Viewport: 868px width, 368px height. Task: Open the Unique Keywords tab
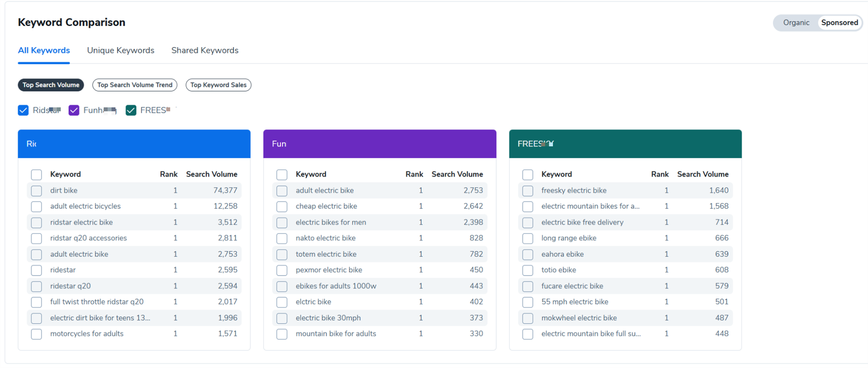tap(121, 50)
